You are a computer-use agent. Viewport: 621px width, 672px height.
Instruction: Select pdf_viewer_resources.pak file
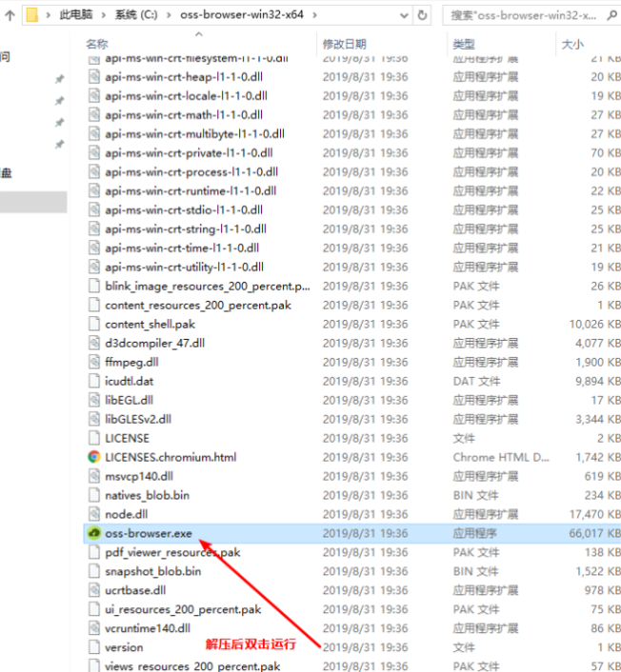[x=172, y=552]
